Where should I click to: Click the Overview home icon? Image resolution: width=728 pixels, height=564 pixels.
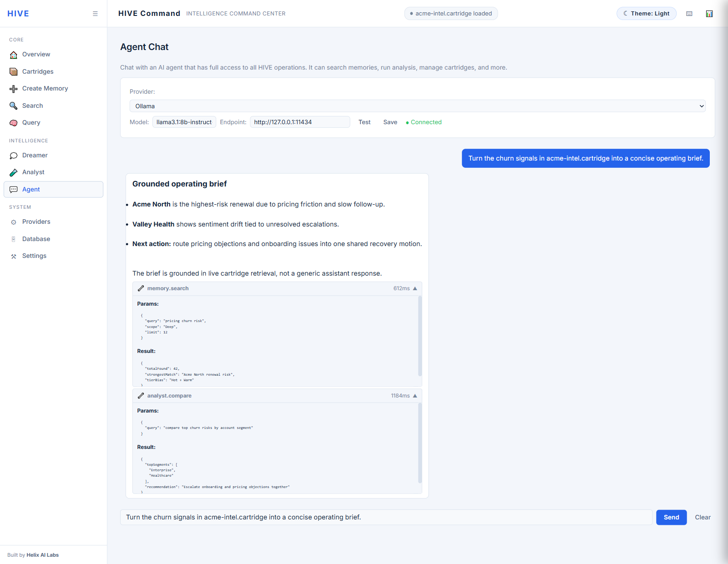point(14,55)
